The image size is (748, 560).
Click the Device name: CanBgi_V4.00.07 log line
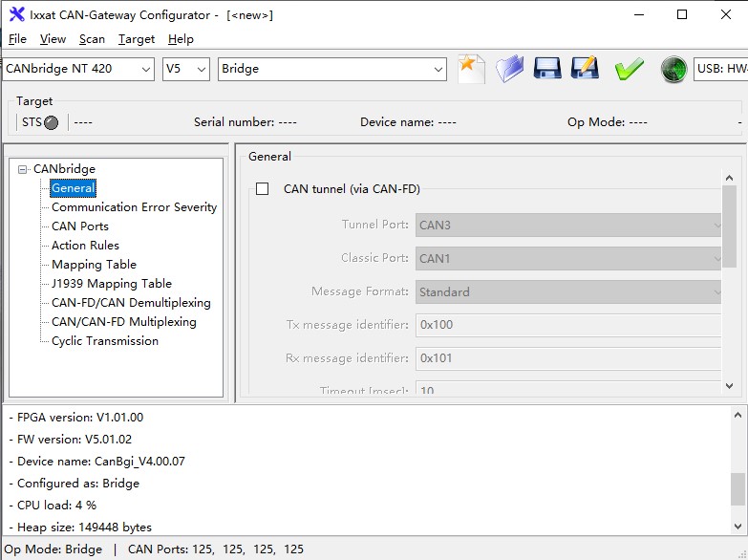pyautogui.click(x=96, y=462)
